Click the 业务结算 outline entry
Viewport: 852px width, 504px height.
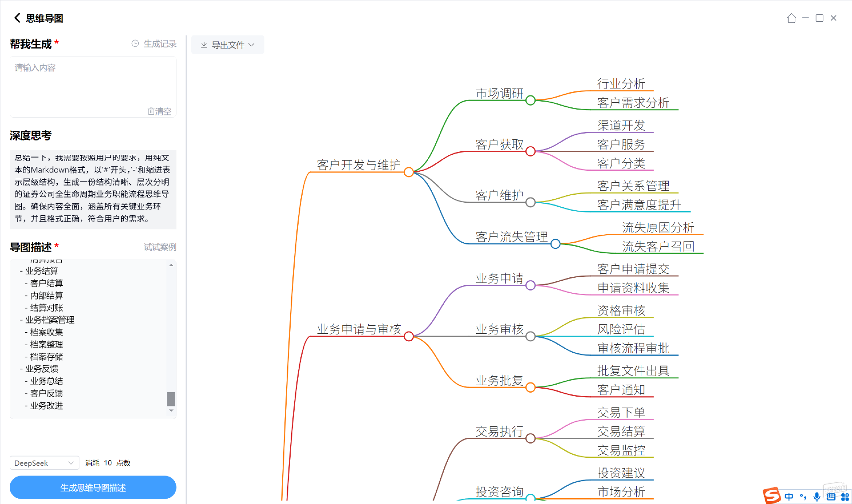pos(42,271)
